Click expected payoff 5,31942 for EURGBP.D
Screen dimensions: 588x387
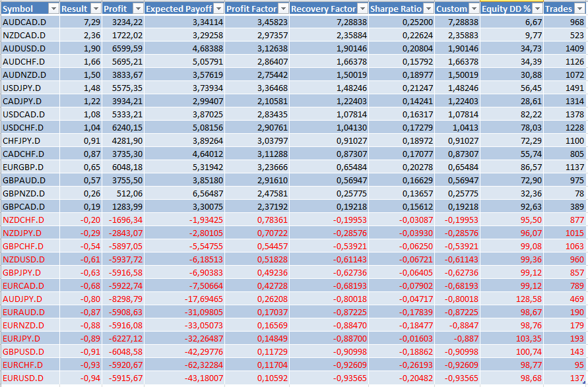pyautogui.click(x=208, y=167)
